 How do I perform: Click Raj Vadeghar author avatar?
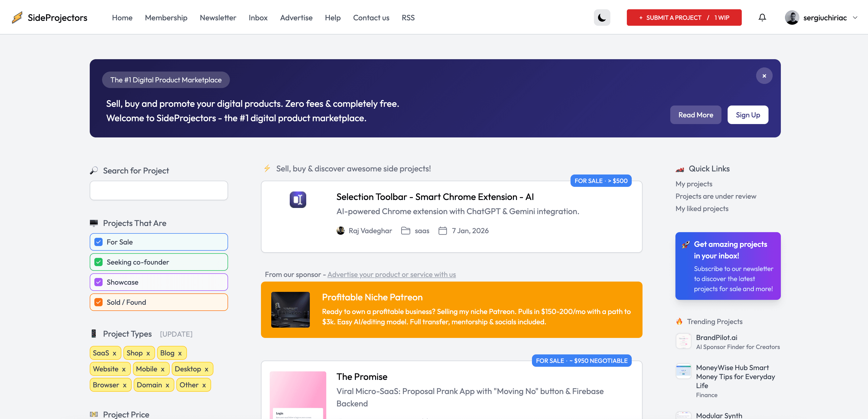pyautogui.click(x=341, y=231)
